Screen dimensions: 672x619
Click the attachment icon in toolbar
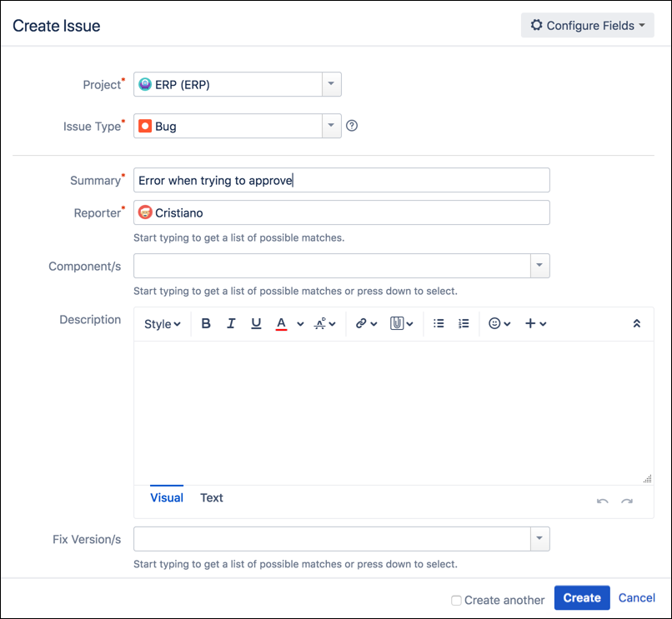pos(401,324)
